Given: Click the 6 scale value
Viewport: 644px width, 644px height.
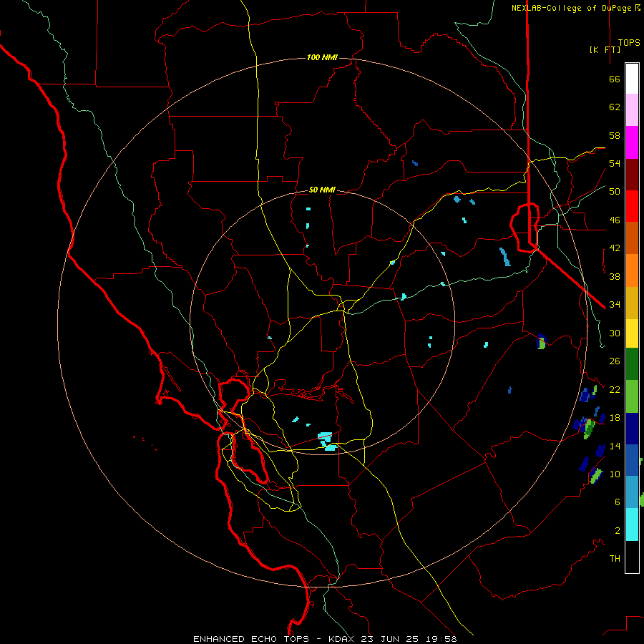Looking at the screenshot, I should point(618,502).
